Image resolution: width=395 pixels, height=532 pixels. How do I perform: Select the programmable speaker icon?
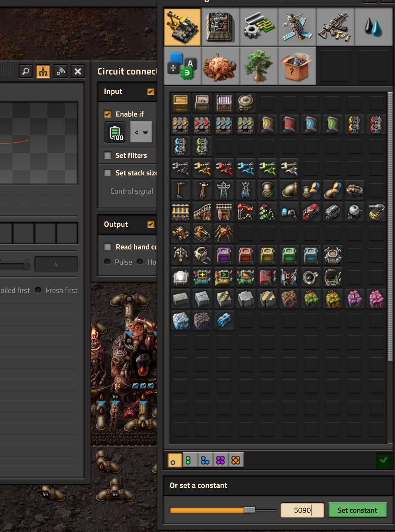coord(311,277)
